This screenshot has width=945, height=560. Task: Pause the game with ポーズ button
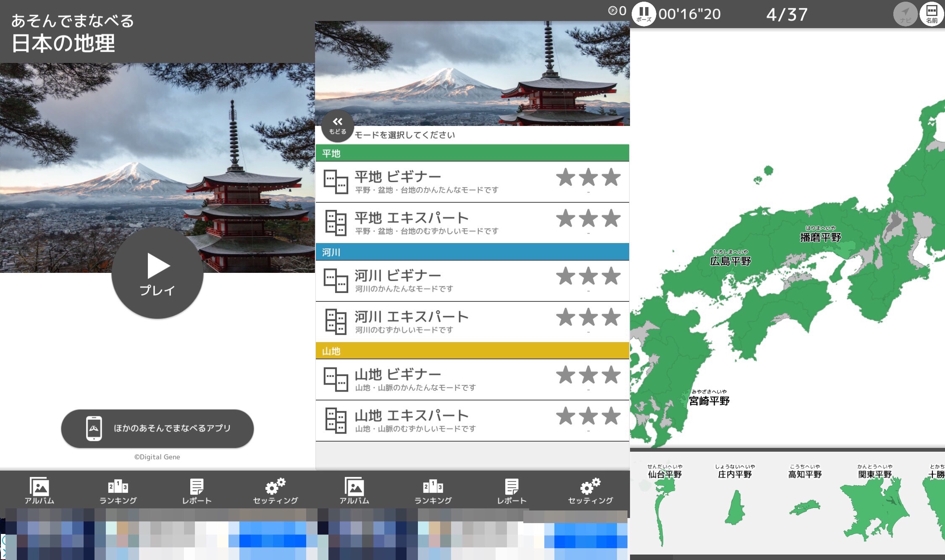pyautogui.click(x=644, y=14)
